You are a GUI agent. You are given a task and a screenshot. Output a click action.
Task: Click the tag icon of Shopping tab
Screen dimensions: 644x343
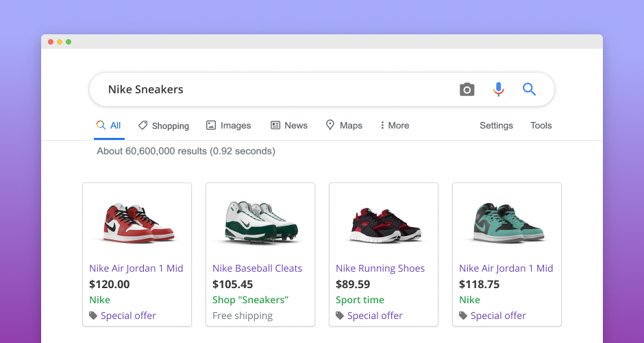(143, 126)
